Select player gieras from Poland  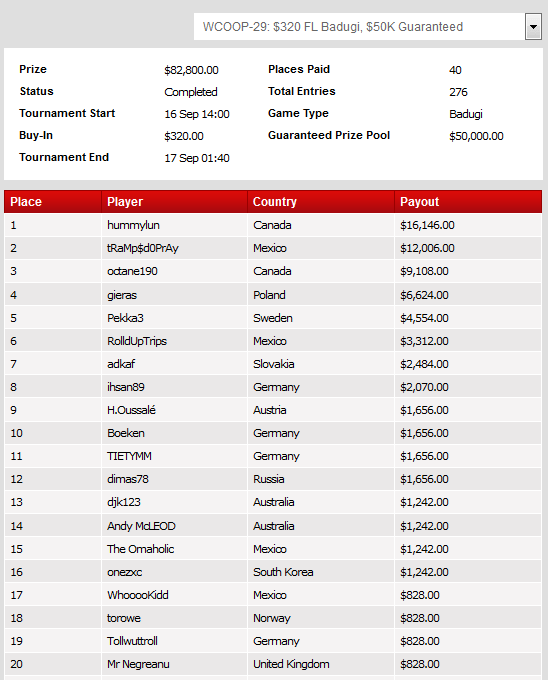click(x=122, y=295)
